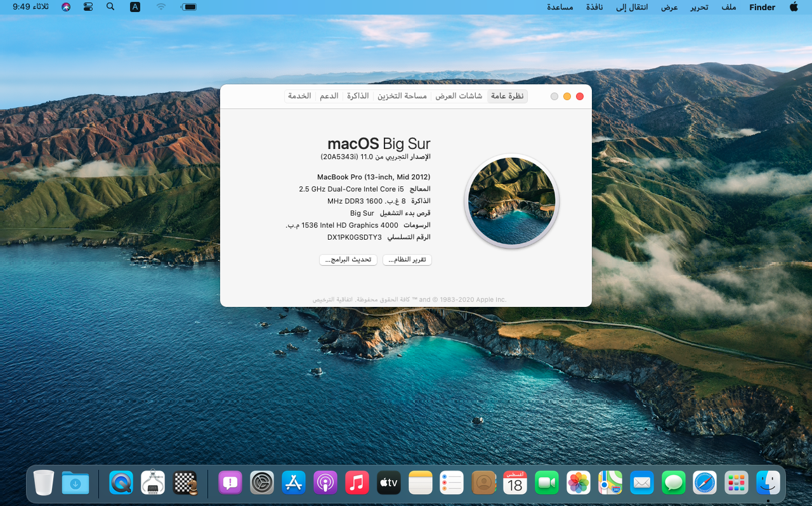
Task: Click the Big Sur circular artwork image
Action: click(x=512, y=200)
